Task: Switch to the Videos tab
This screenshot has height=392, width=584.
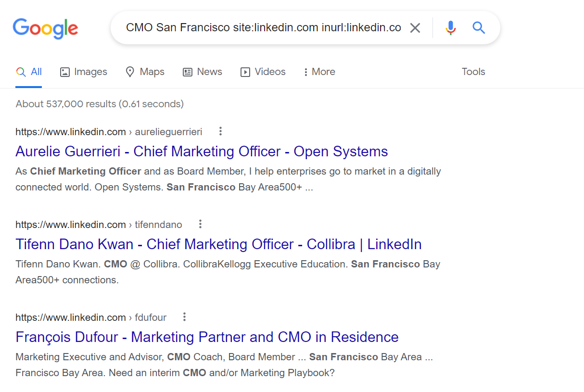Action: tap(263, 72)
